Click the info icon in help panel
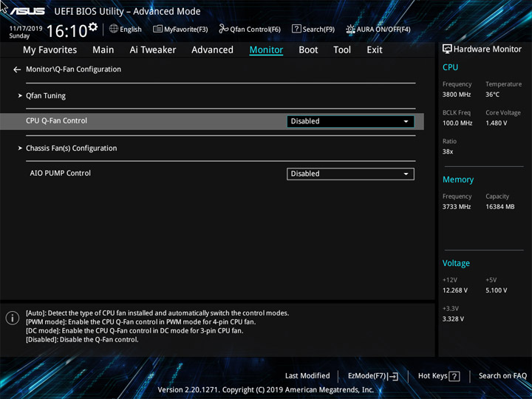This screenshot has width=532, height=399. coord(13,318)
